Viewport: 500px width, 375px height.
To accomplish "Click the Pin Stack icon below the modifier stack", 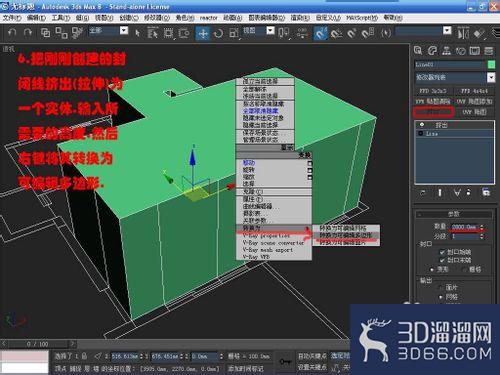I will [x=423, y=192].
